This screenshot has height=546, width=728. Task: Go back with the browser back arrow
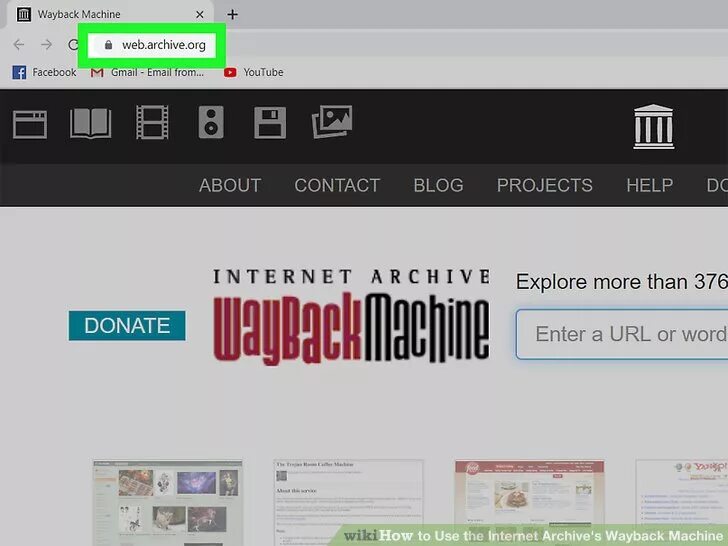pyautogui.click(x=19, y=45)
